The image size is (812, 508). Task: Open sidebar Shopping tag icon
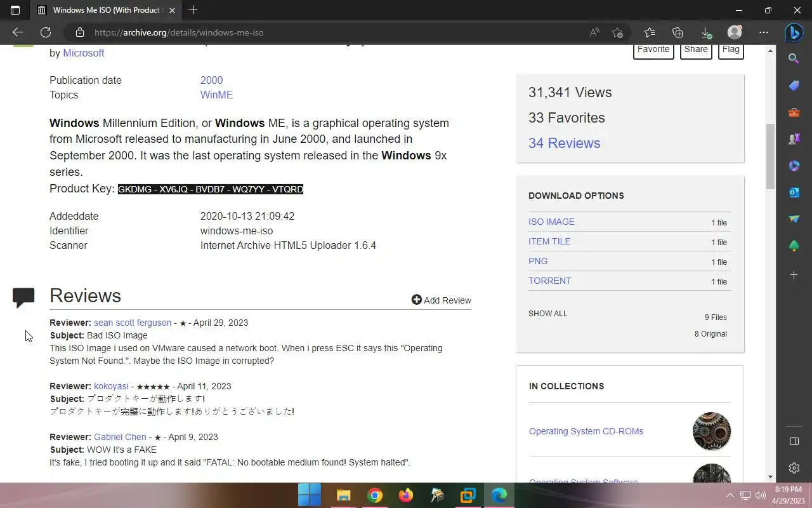[x=794, y=86]
